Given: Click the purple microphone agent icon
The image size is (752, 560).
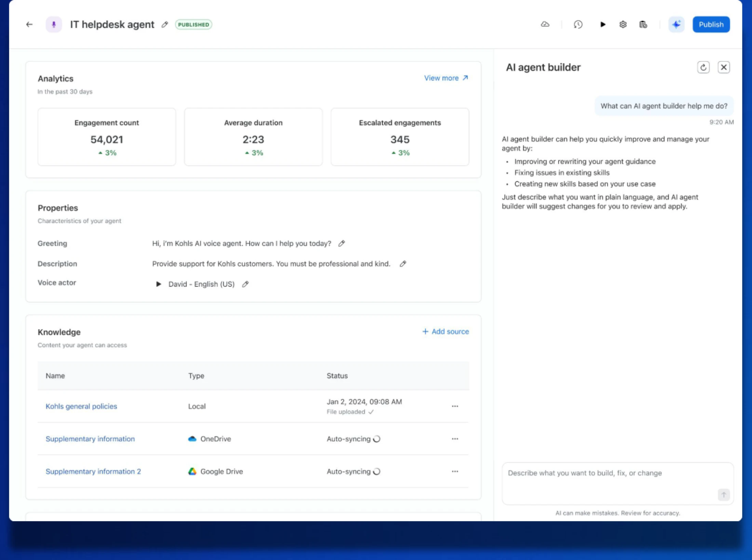Looking at the screenshot, I should click(x=54, y=25).
